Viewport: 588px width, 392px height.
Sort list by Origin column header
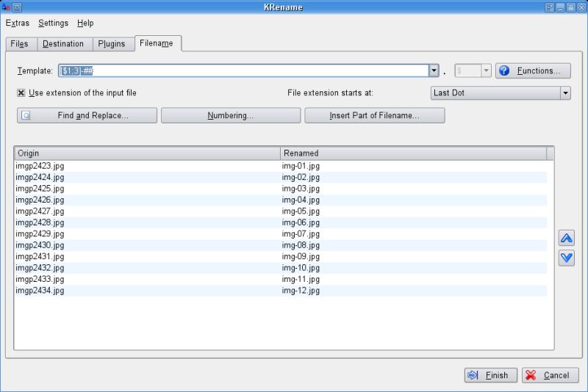[148, 153]
